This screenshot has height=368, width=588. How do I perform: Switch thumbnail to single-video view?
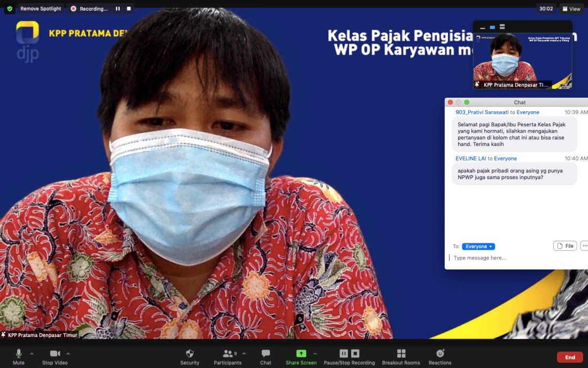point(492,27)
